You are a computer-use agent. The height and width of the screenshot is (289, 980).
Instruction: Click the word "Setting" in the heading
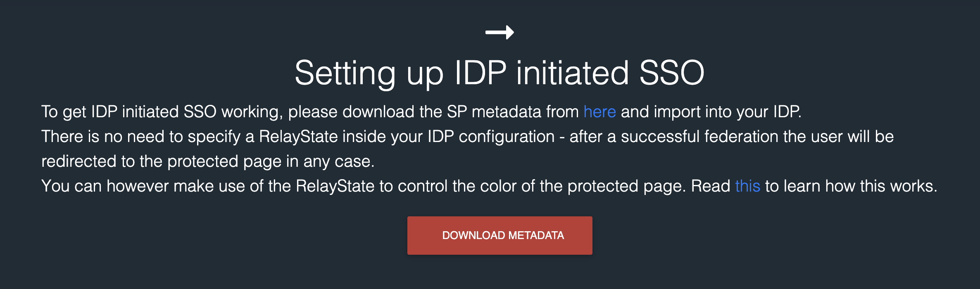point(345,73)
